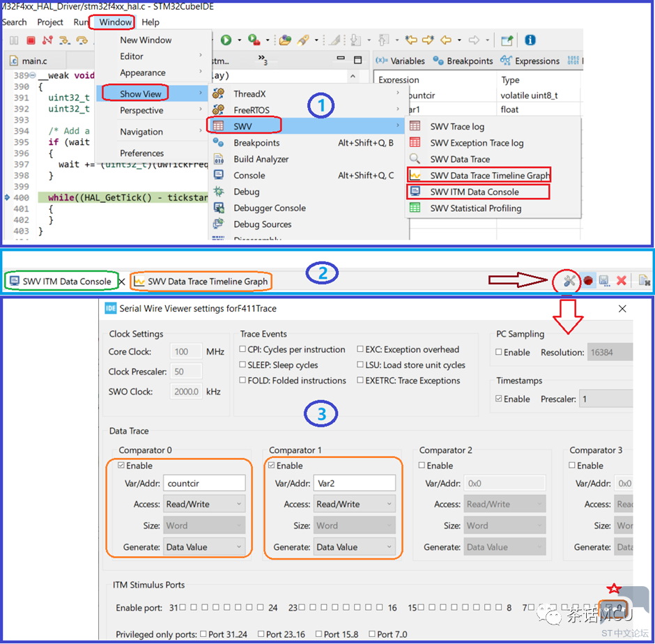Screen dimensions: 655x644
Task: Toggle FOLD: Folded instructions checkbox
Action: tap(242, 380)
